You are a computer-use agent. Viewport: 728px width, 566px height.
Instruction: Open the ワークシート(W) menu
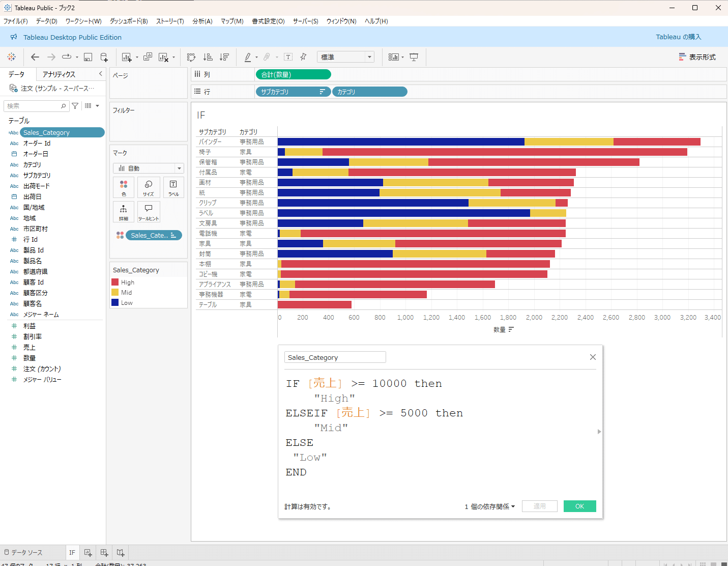(x=83, y=21)
